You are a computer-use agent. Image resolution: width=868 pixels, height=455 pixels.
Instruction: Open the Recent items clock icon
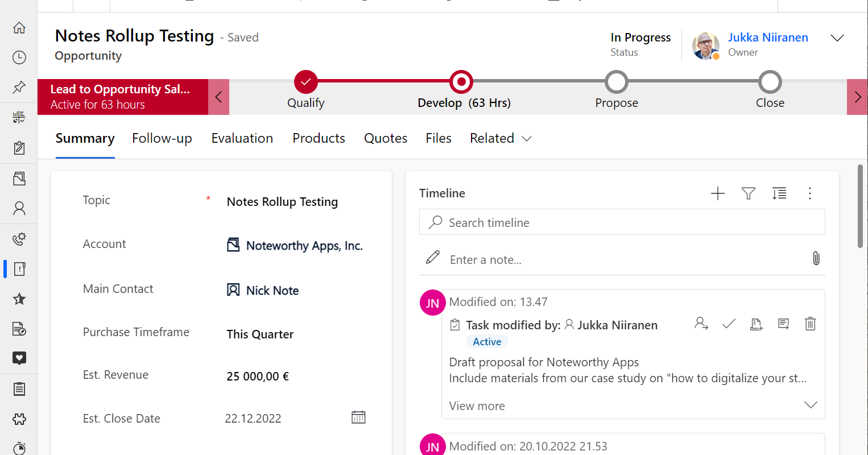pyautogui.click(x=19, y=57)
